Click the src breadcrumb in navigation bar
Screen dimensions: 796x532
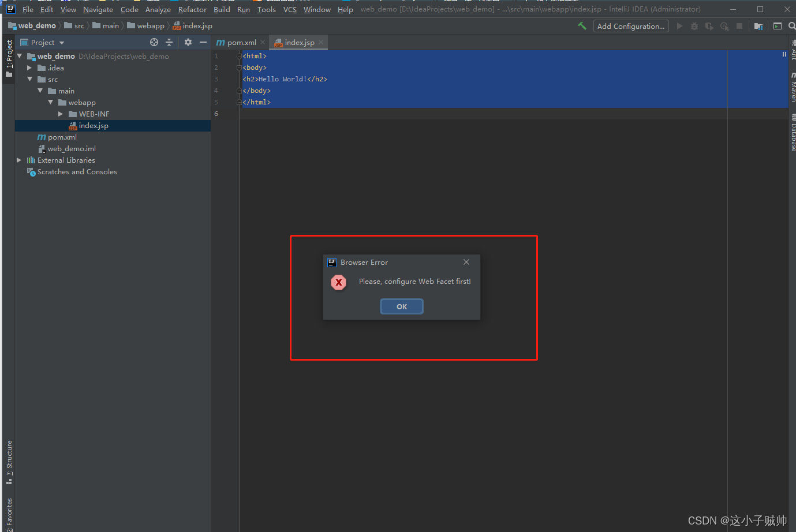(x=74, y=26)
